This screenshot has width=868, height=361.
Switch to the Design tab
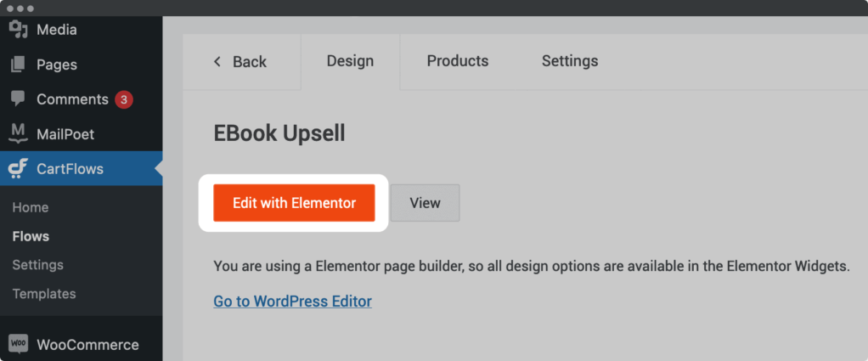350,61
